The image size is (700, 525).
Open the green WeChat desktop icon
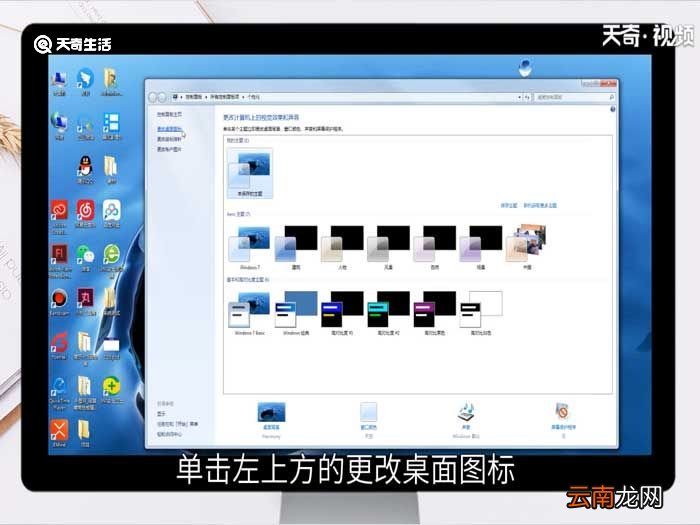pyautogui.click(x=85, y=254)
